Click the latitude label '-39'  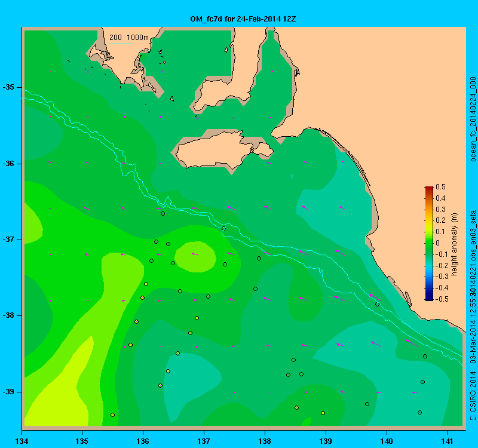coord(8,392)
